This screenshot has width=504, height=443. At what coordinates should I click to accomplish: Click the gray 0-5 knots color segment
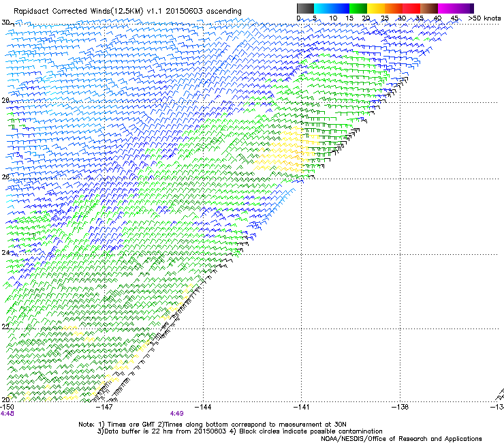point(305,8)
